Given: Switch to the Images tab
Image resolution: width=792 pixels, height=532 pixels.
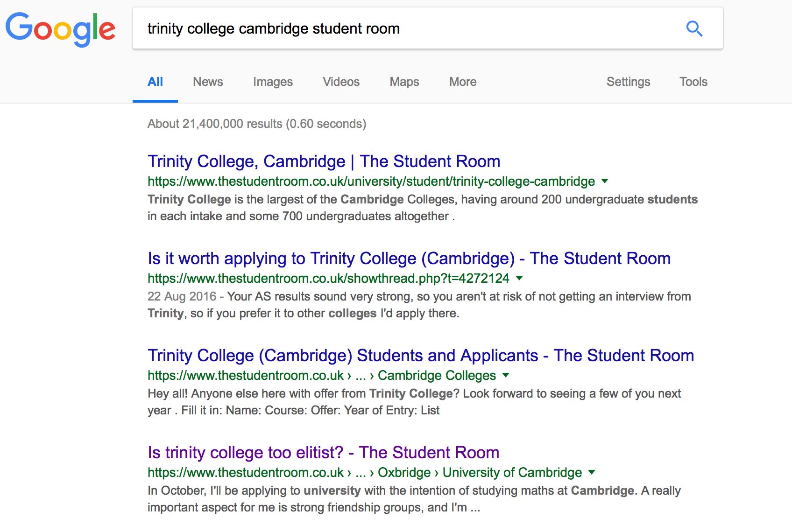Looking at the screenshot, I should [273, 82].
